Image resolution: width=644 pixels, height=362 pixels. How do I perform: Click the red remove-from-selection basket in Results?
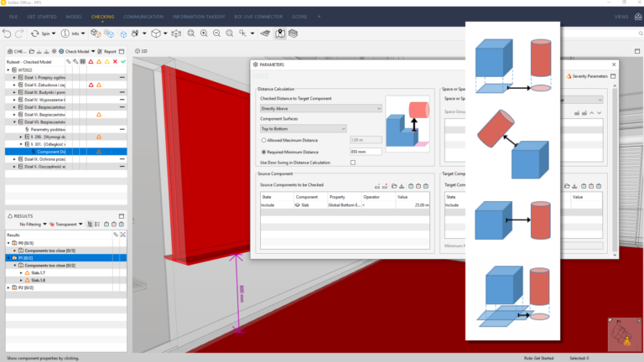(x=114, y=224)
